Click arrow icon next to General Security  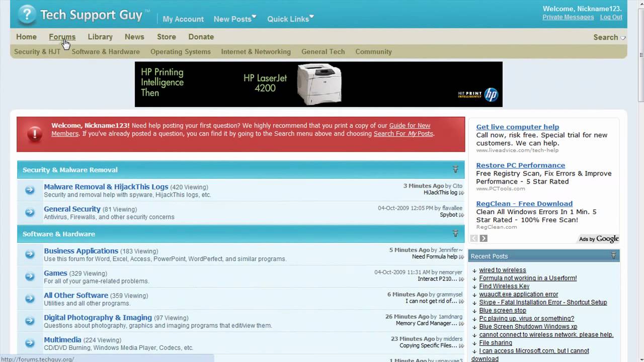click(30, 212)
